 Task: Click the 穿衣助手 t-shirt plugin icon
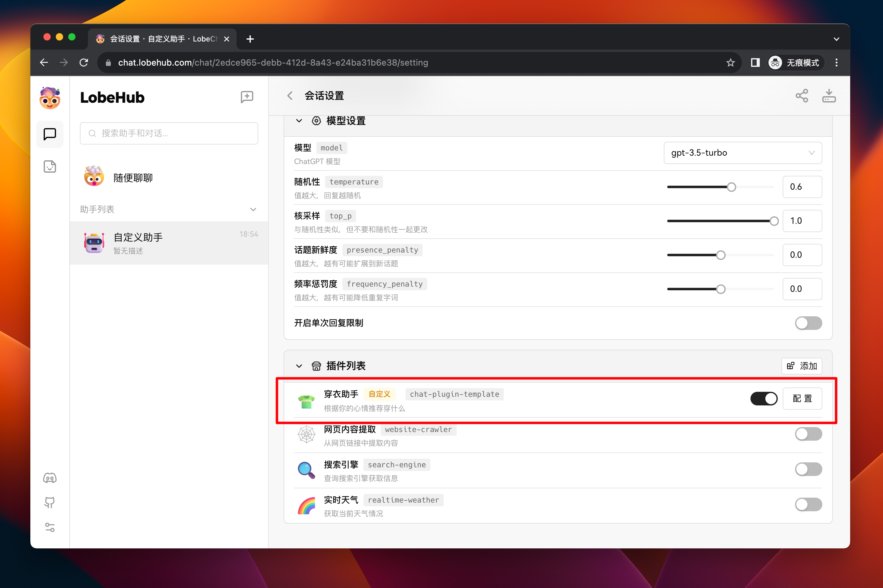click(x=306, y=401)
